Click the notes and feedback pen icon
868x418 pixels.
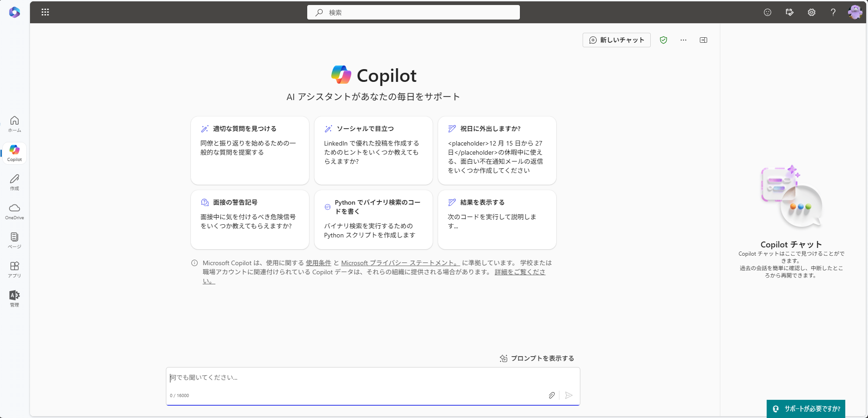coord(789,12)
